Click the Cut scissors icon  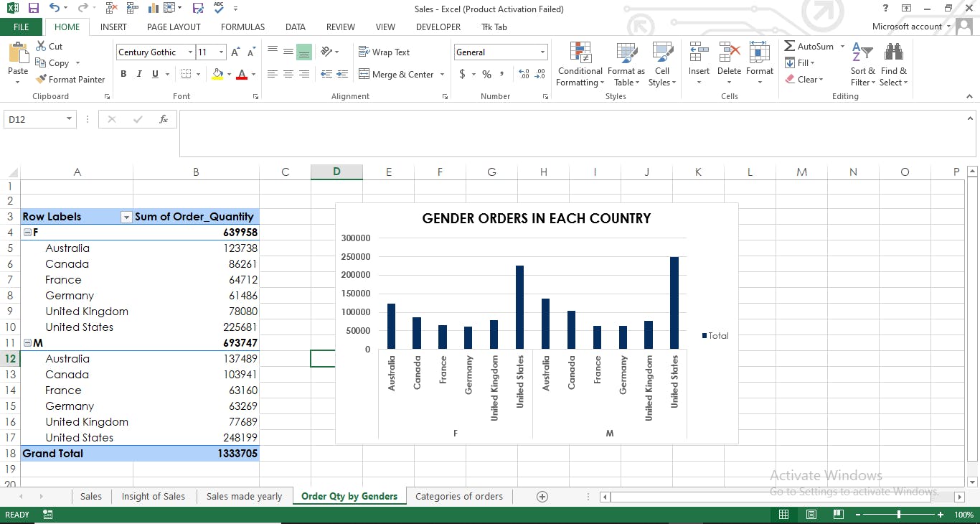pos(41,46)
